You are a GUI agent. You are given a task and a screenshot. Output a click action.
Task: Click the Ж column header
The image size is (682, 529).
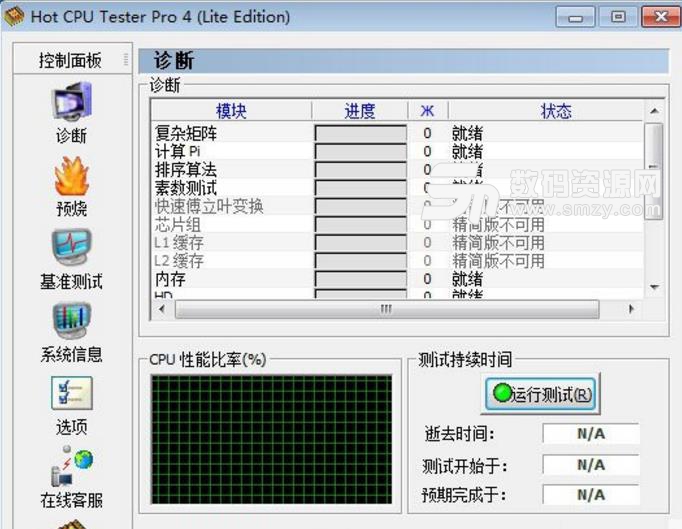coord(428,111)
